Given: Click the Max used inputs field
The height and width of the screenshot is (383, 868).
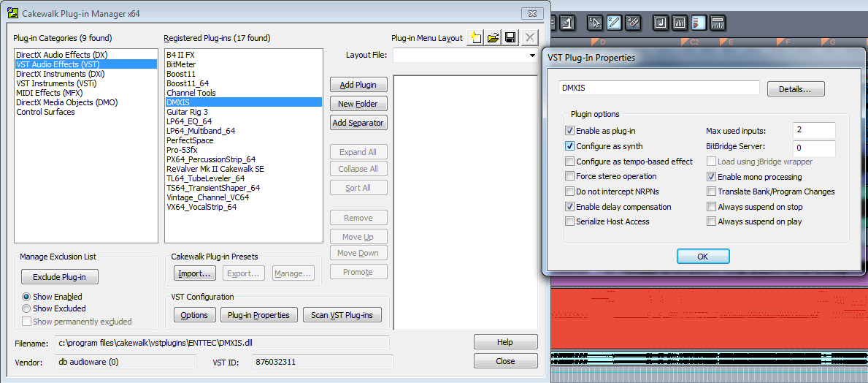Looking at the screenshot, I should (814, 130).
